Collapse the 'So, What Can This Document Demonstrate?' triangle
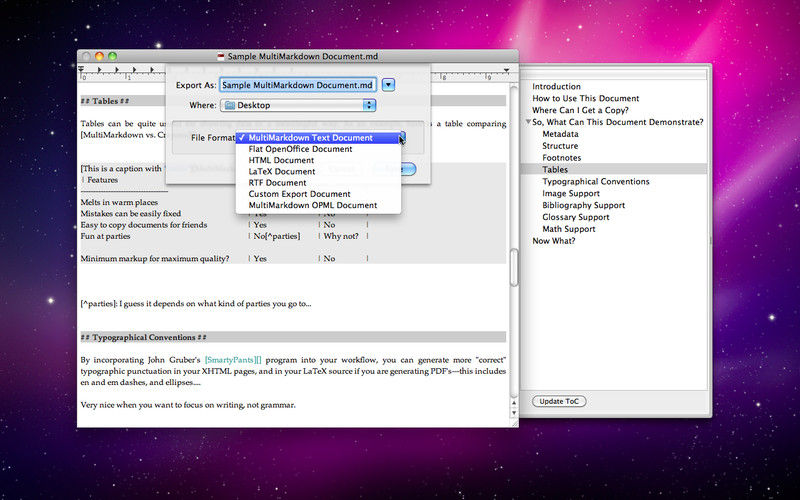 coord(528,121)
